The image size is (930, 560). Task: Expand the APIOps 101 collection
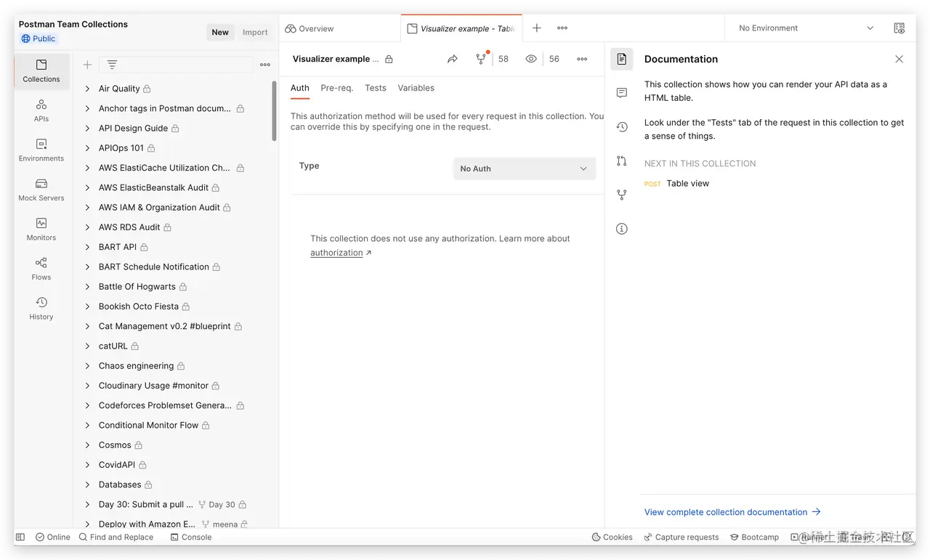(87, 148)
